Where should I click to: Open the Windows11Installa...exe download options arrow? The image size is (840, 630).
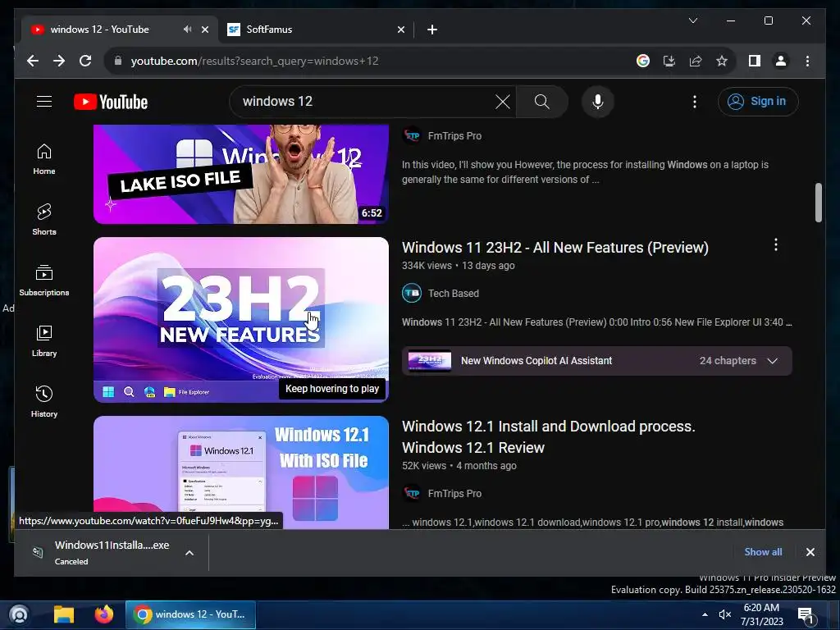[x=189, y=553]
